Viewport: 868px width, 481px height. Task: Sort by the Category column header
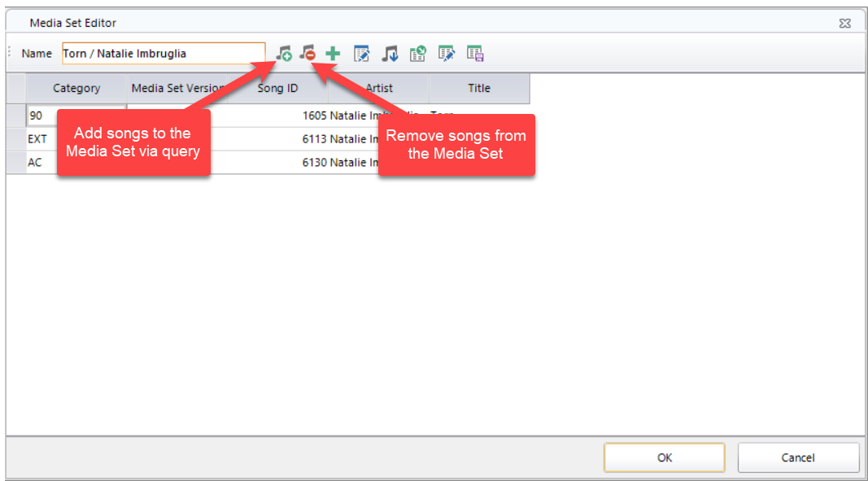[x=76, y=88]
